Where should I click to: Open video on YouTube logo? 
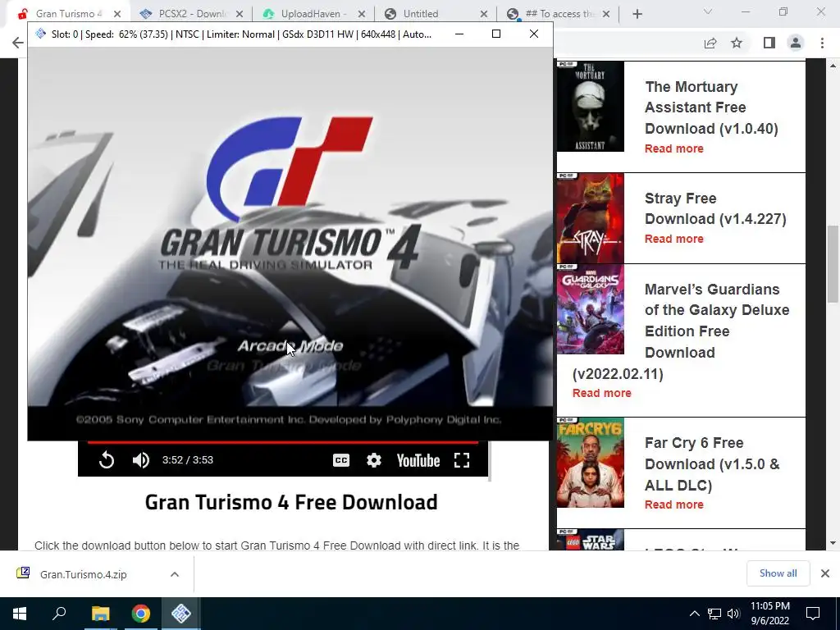(x=418, y=460)
